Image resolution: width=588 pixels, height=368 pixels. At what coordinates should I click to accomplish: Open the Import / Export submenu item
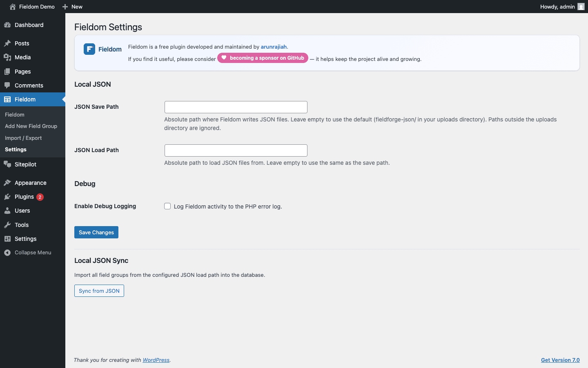coord(23,138)
